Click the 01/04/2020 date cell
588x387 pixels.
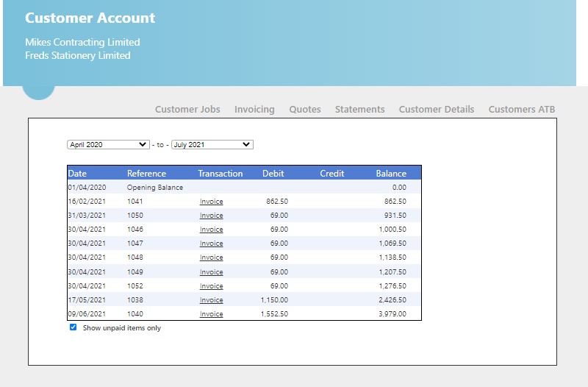point(87,188)
